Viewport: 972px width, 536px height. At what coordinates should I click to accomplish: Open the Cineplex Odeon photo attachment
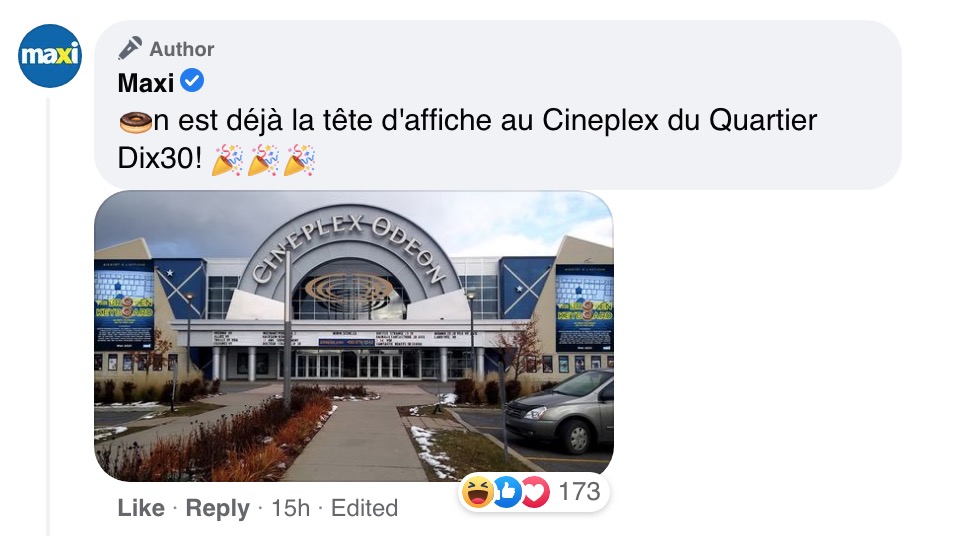[354, 336]
